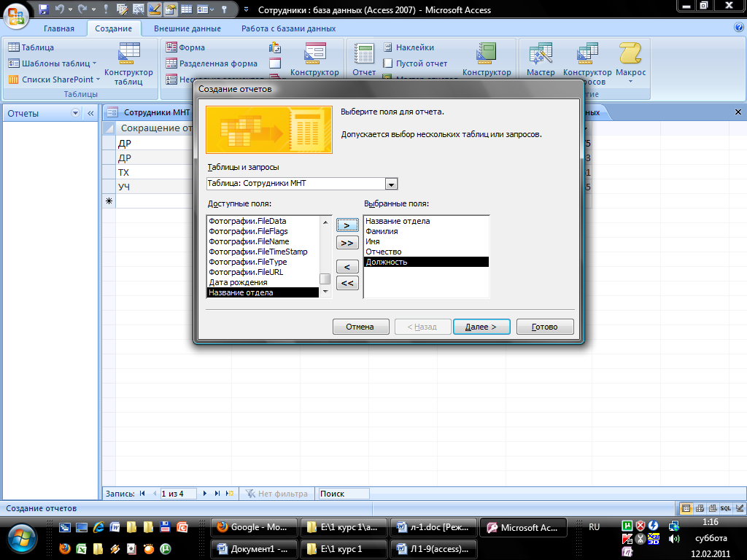Click the PivotChart form icon
The width and height of the screenshot is (747, 560).
(275, 47)
